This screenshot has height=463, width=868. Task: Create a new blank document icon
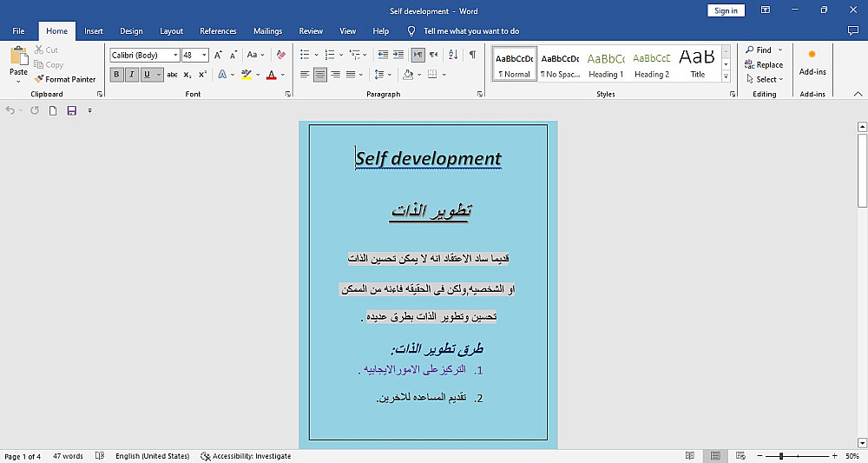point(53,111)
